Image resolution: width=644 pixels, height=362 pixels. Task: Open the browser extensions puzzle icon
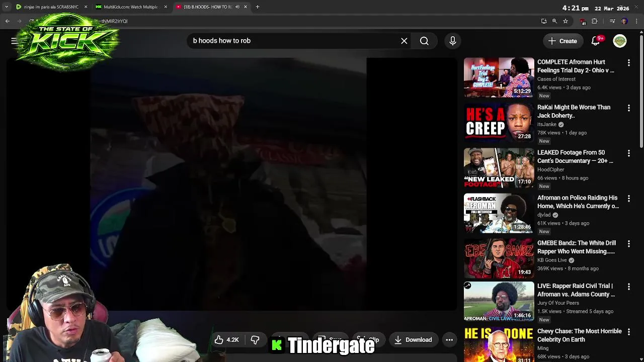click(595, 21)
